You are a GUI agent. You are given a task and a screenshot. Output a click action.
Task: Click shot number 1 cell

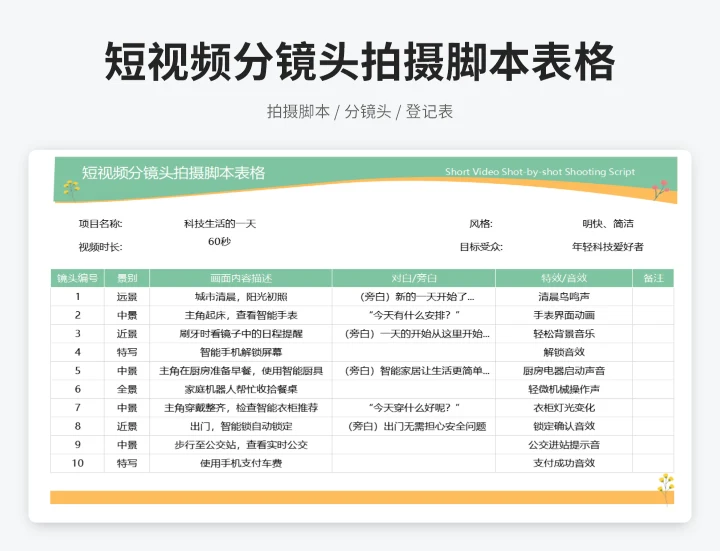tap(77, 297)
